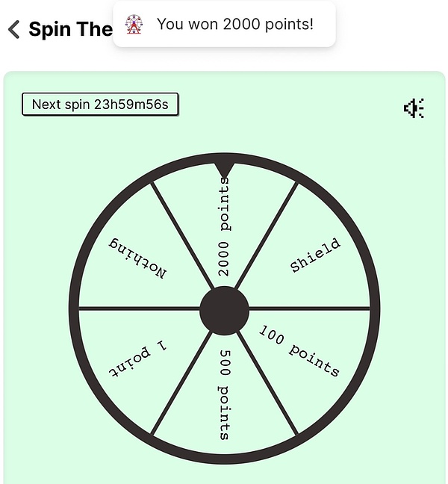This screenshot has width=448, height=484.
Task: Click the wheel pointer arrow marker
Action: tap(224, 170)
